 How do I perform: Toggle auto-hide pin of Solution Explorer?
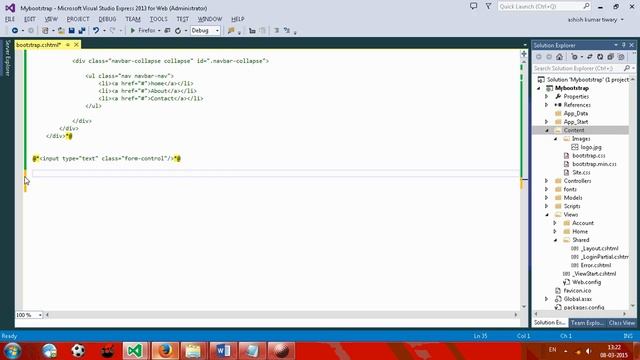point(624,45)
